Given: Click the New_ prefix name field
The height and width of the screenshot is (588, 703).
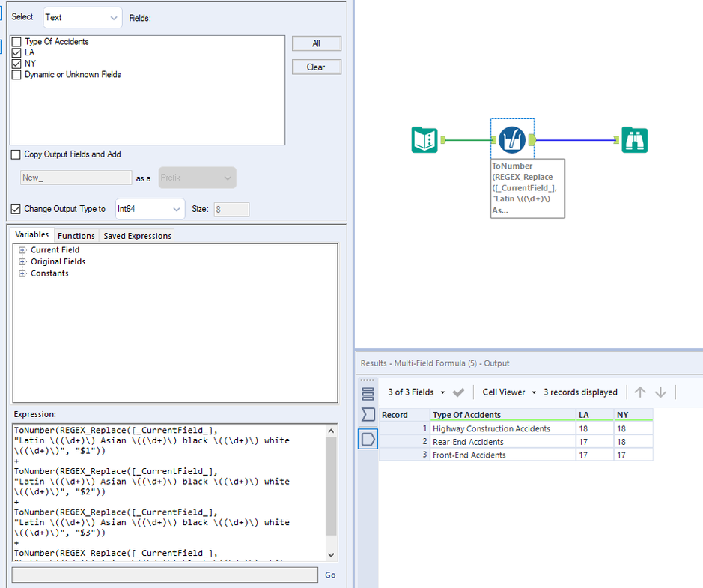Looking at the screenshot, I should point(76,178).
